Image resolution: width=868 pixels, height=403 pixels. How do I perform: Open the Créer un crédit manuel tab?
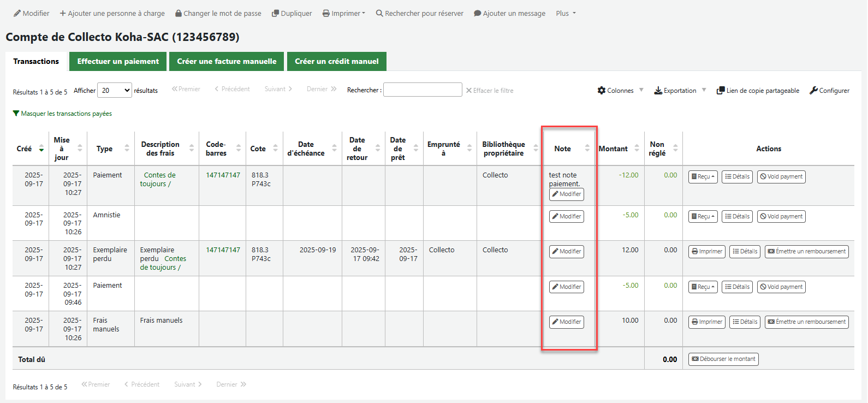[x=336, y=61]
